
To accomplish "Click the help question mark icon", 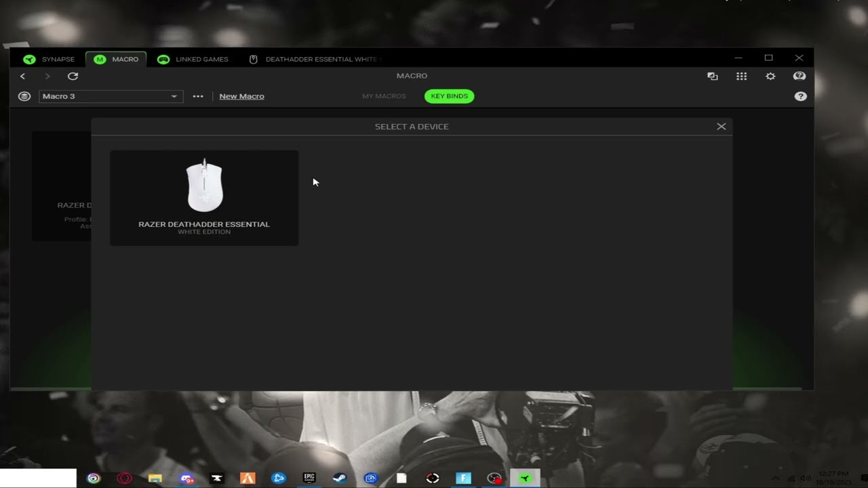I will (801, 96).
